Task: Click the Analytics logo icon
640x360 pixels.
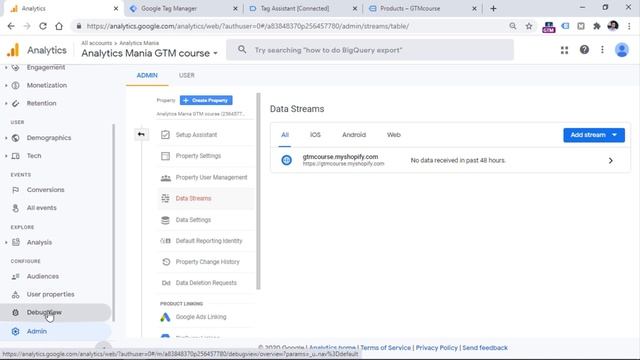Action: (13, 50)
